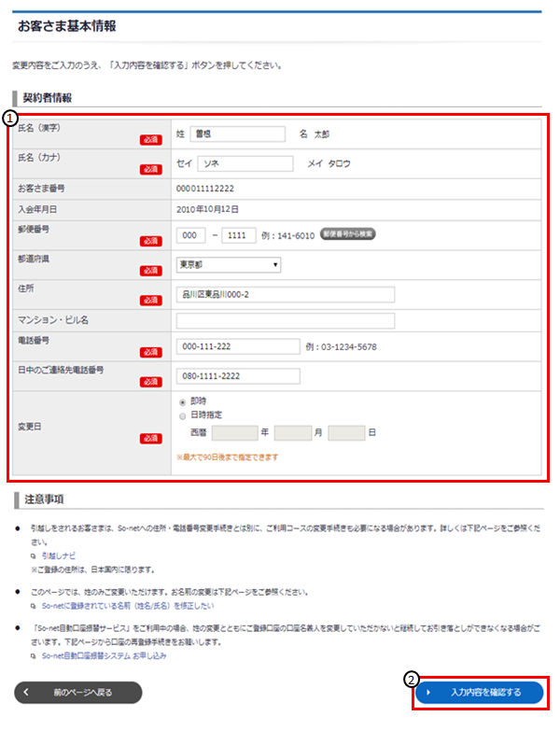Select the 即時 radio button
560x730 pixels.
(181, 400)
